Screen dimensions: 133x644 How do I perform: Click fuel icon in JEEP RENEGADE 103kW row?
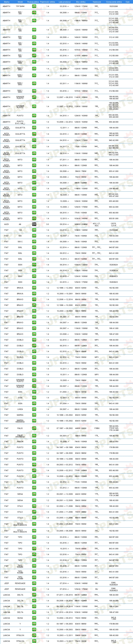[34, 583]
